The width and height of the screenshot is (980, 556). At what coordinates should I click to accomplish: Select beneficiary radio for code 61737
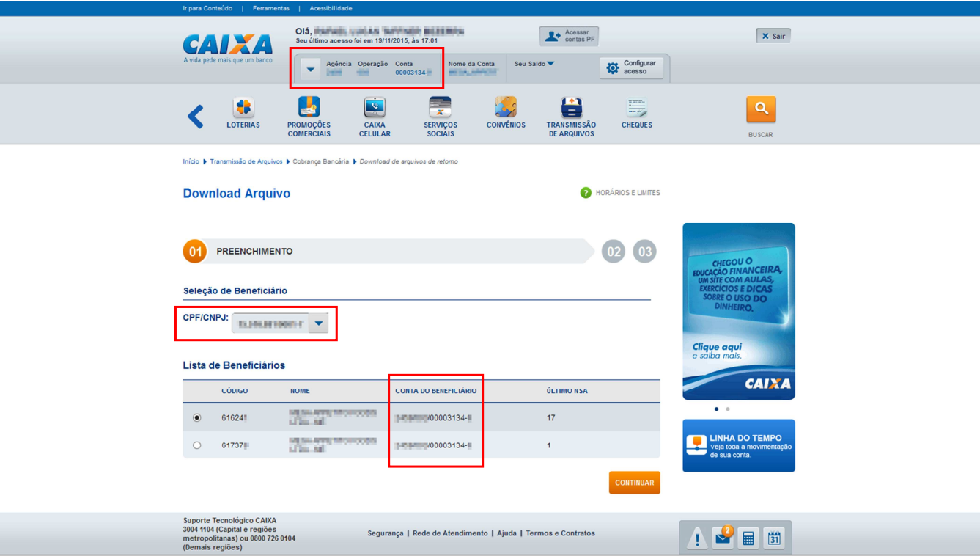tap(196, 445)
